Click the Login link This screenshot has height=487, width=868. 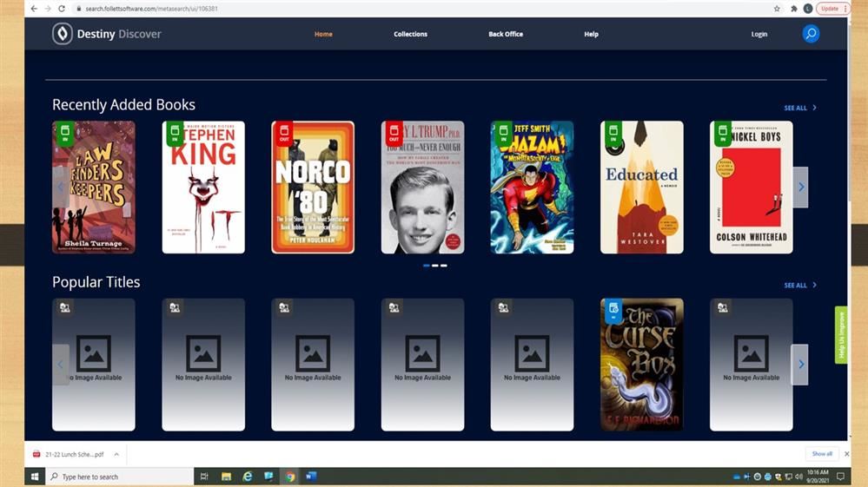point(759,34)
